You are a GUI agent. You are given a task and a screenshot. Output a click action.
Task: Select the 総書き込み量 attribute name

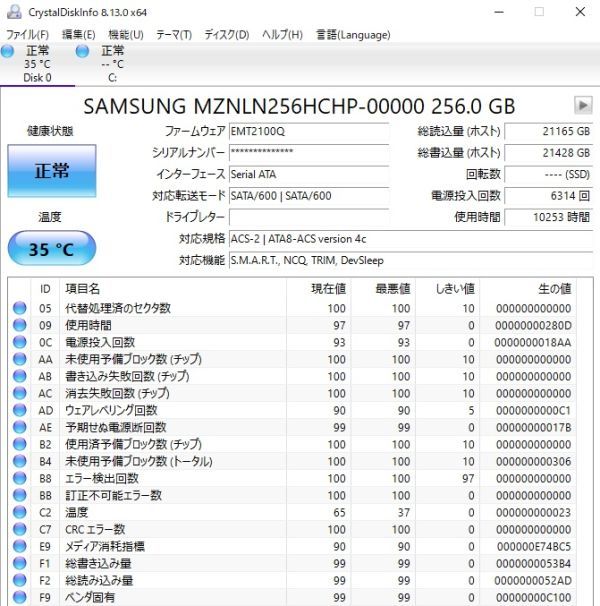click(98, 563)
